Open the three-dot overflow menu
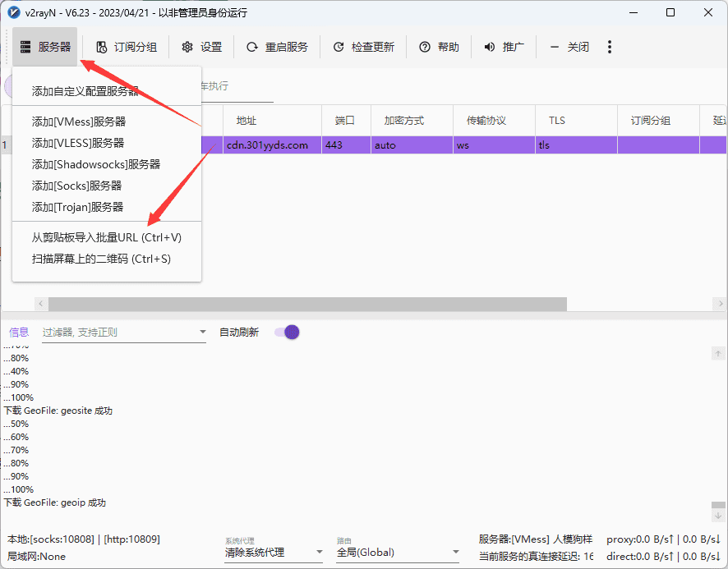The width and height of the screenshot is (728, 569). coord(610,47)
